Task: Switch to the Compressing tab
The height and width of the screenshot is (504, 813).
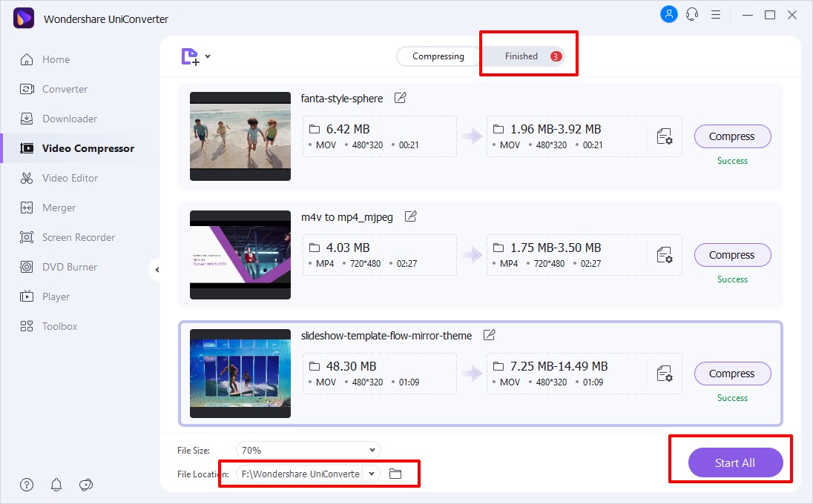Action: [438, 56]
